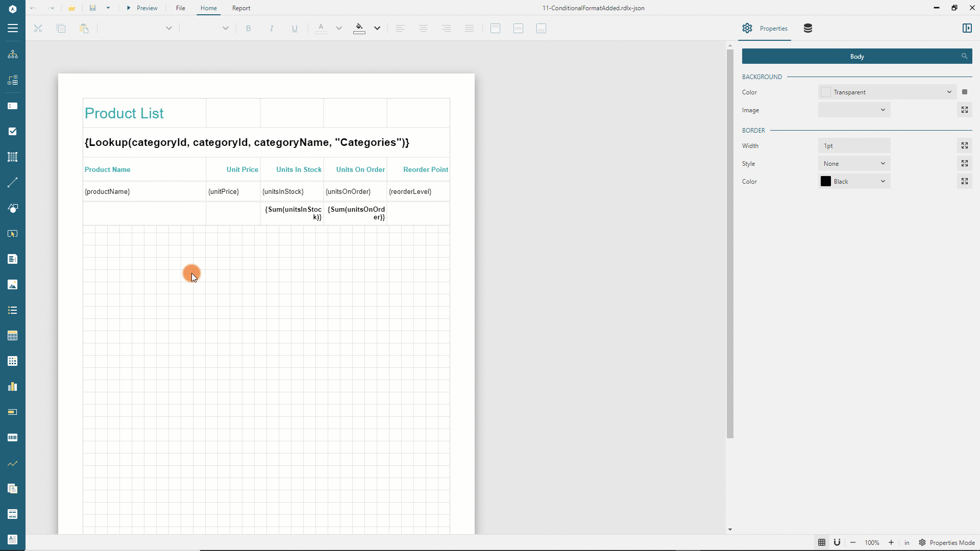The image size is (980, 551).
Task: Select the Line report item tool
Action: point(13,183)
